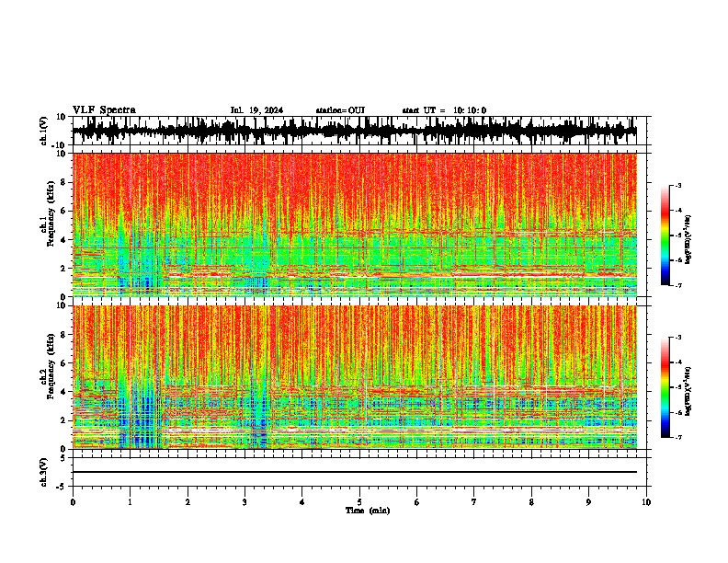This screenshot has height=563, width=728.
Task: Click the "-7" label on ch.2 color scale
Action: coord(678,437)
